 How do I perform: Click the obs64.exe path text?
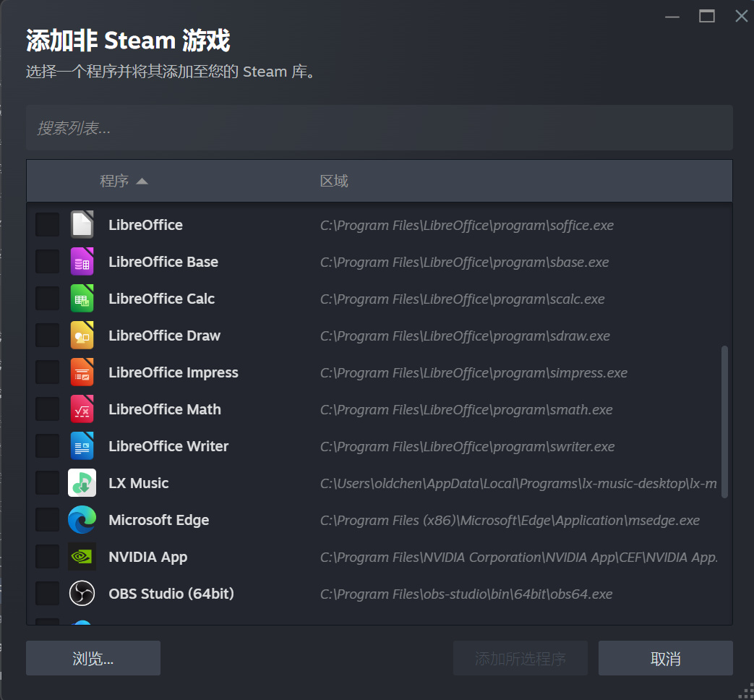click(x=466, y=594)
